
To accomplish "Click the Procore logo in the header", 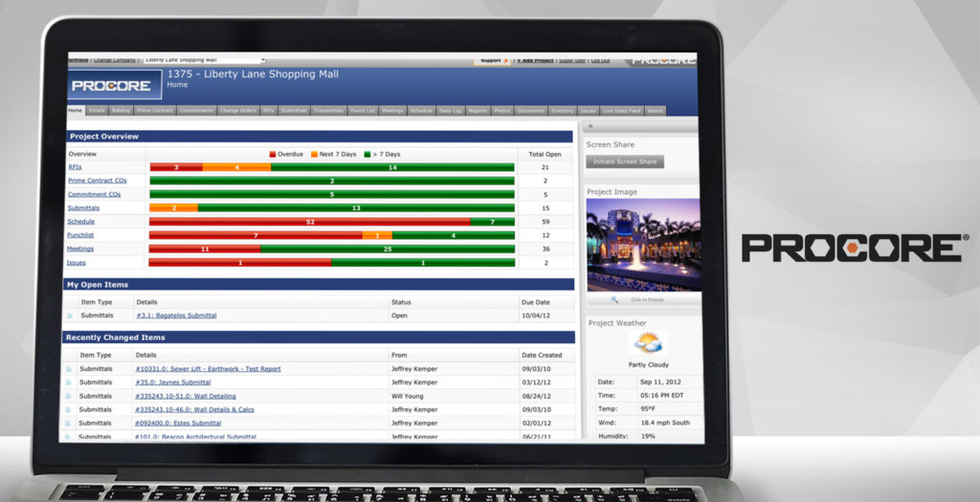I will (x=110, y=86).
